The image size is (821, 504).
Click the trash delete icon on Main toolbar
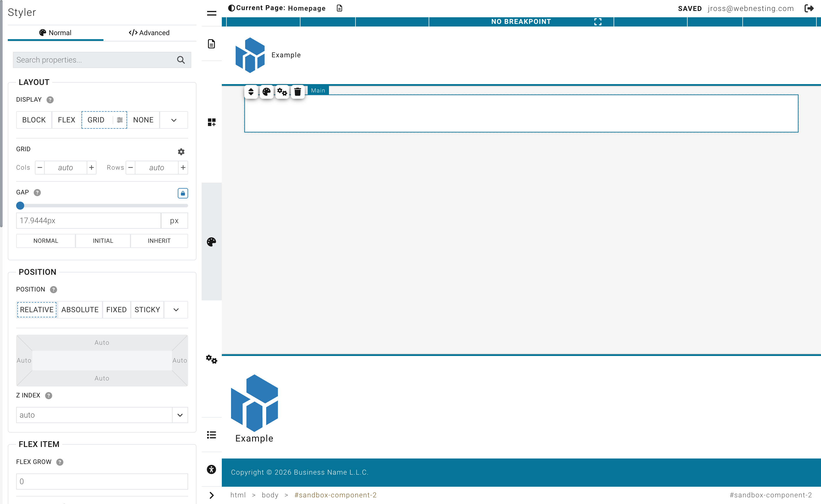point(297,92)
